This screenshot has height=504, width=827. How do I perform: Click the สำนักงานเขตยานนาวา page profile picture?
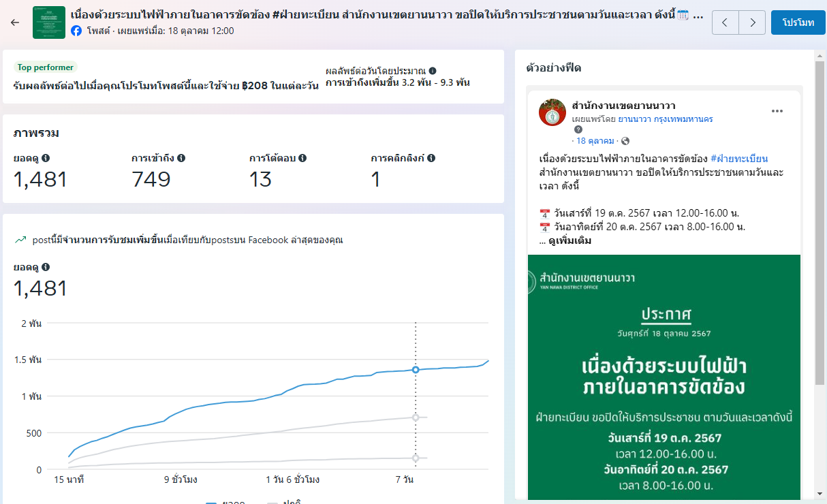pyautogui.click(x=552, y=112)
